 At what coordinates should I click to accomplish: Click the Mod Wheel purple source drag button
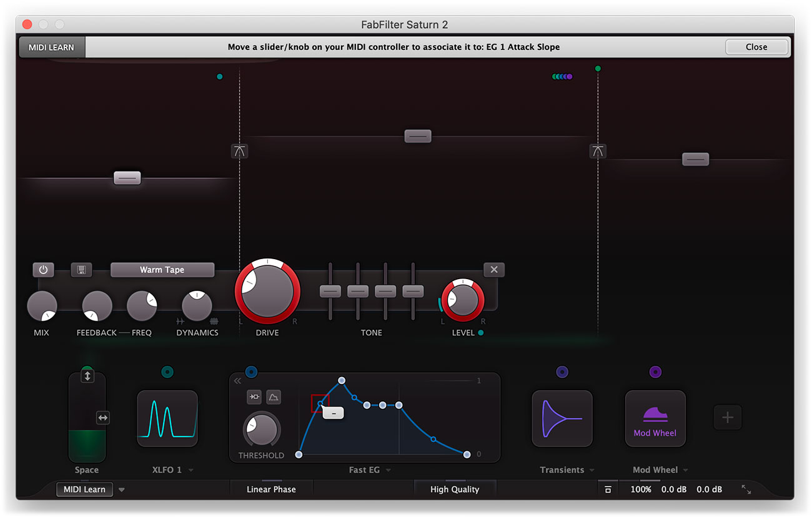(655, 372)
